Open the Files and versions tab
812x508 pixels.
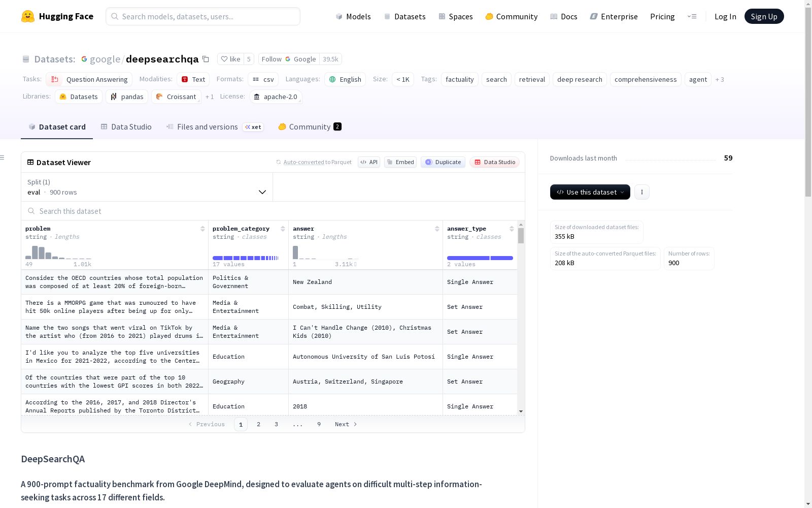[215, 127]
